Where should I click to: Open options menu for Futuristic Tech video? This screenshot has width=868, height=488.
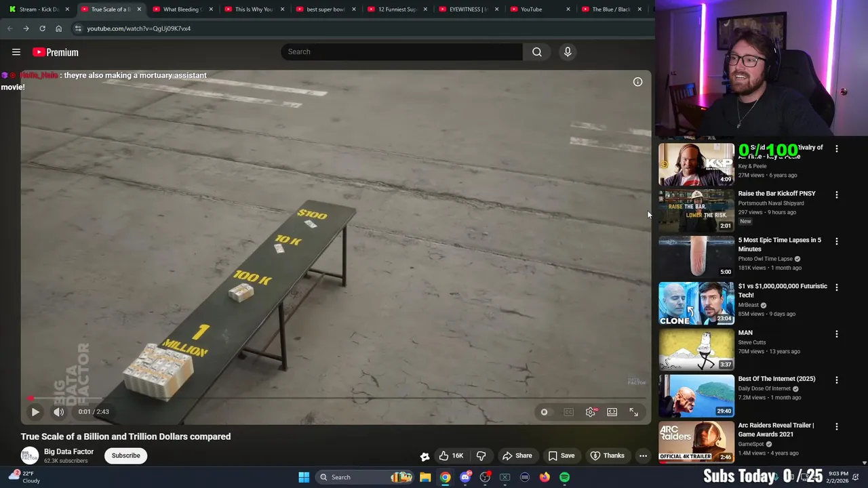[x=836, y=287]
